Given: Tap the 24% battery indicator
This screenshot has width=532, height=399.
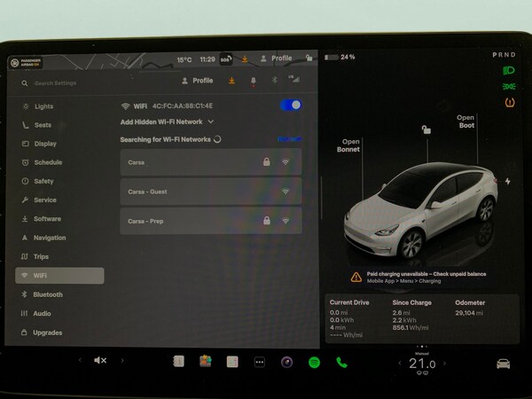Looking at the screenshot, I should [x=340, y=57].
